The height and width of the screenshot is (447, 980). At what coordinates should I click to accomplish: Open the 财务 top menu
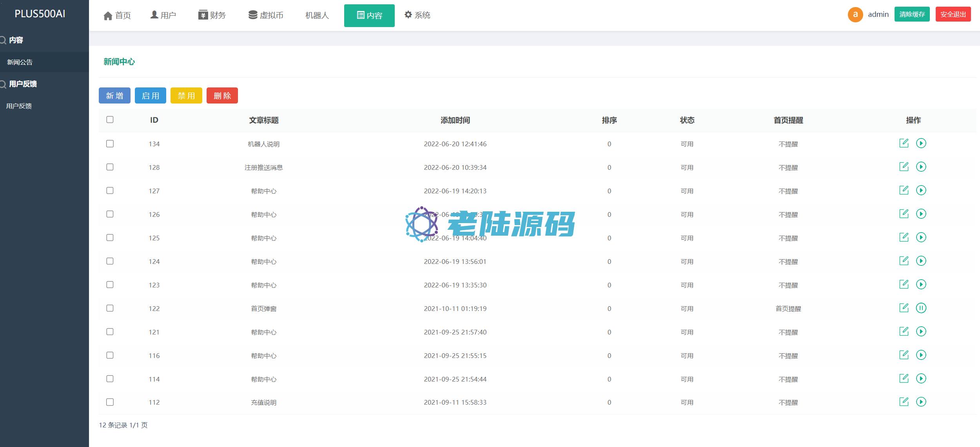point(212,15)
